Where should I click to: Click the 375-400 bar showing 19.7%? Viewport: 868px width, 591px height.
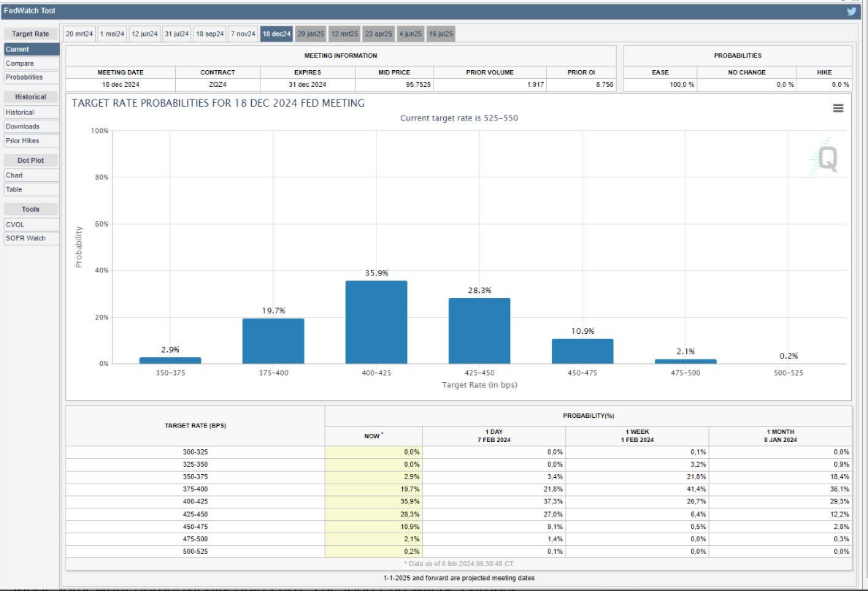[274, 341]
